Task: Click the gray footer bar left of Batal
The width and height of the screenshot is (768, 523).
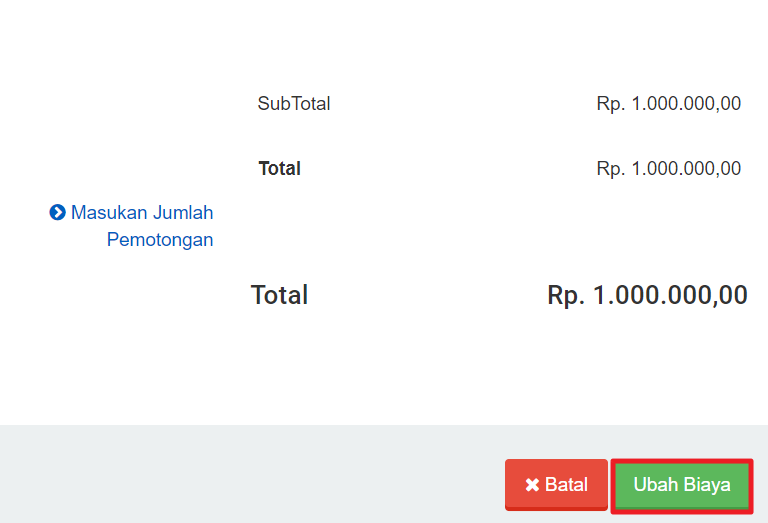Action: tap(252, 474)
